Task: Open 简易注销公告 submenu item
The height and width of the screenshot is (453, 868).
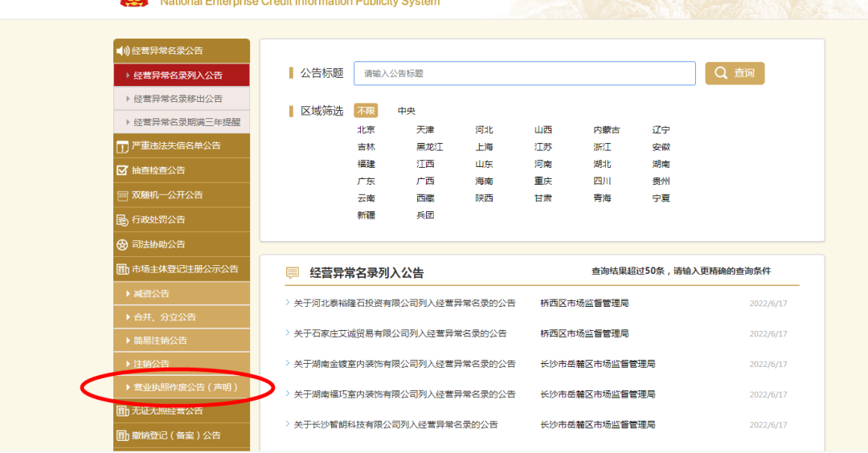Action: click(x=182, y=341)
